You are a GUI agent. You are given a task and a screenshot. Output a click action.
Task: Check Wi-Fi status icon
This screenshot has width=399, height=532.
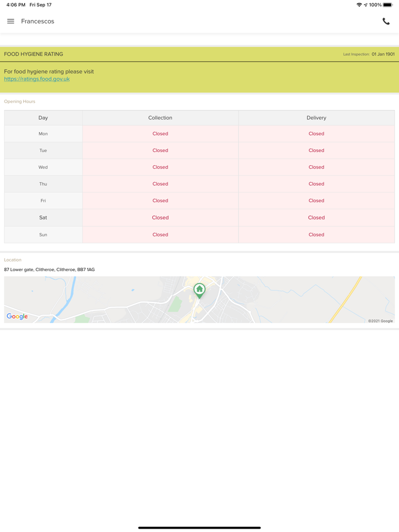click(359, 5)
